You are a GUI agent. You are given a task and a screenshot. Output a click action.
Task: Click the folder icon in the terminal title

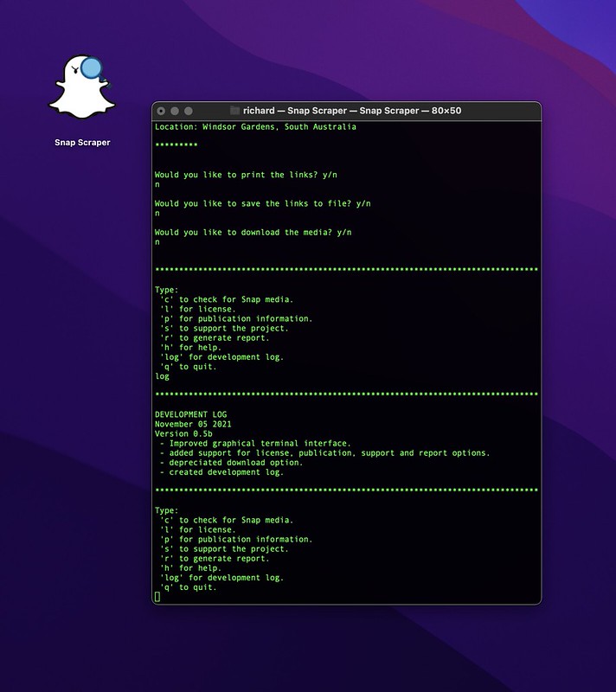(234, 111)
